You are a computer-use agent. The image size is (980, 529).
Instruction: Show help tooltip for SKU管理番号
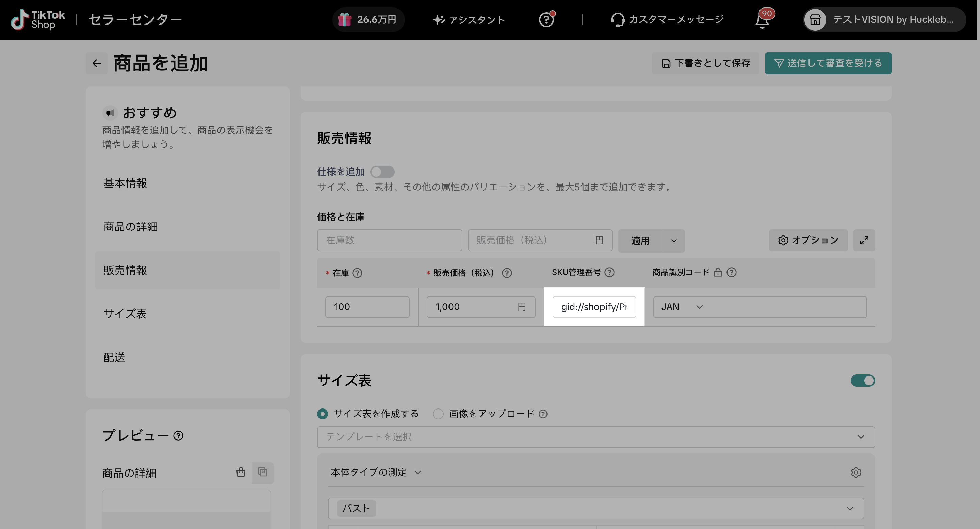pyautogui.click(x=609, y=272)
